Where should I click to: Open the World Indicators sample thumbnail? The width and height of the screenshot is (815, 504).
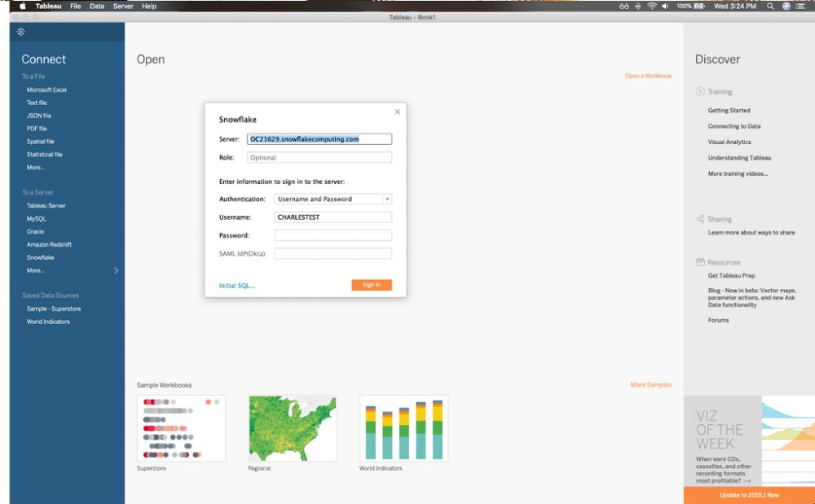pos(404,429)
